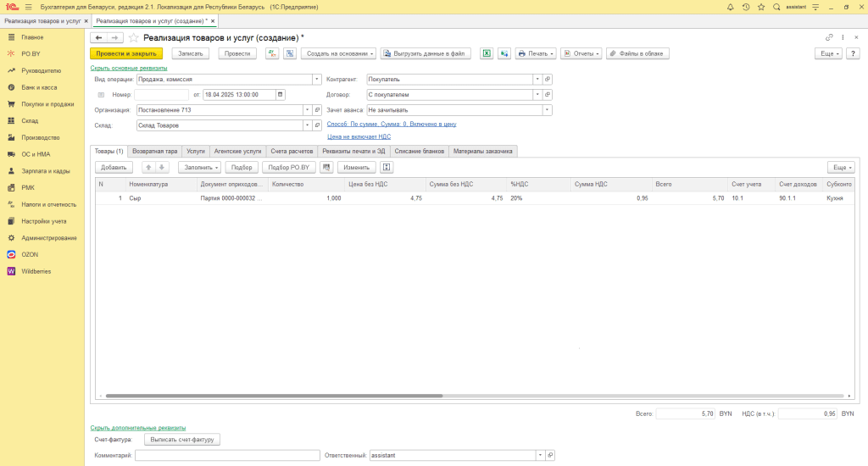Click the green Excel export icon
The height and width of the screenshot is (466, 868).
click(487, 53)
